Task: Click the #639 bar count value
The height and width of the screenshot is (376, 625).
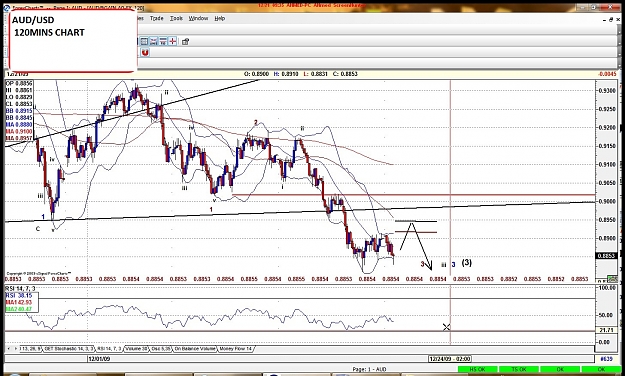Action: click(606, 359)
